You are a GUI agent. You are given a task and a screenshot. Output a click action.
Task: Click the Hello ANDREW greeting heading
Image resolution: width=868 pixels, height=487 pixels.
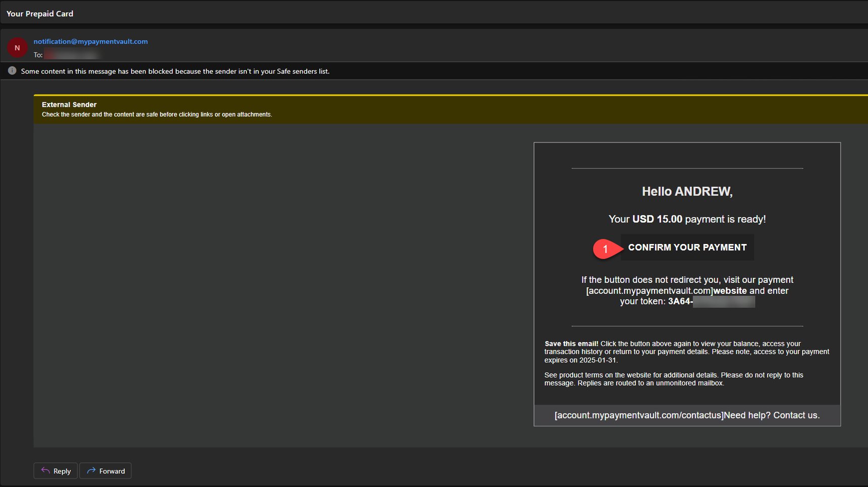coord(687,192)
